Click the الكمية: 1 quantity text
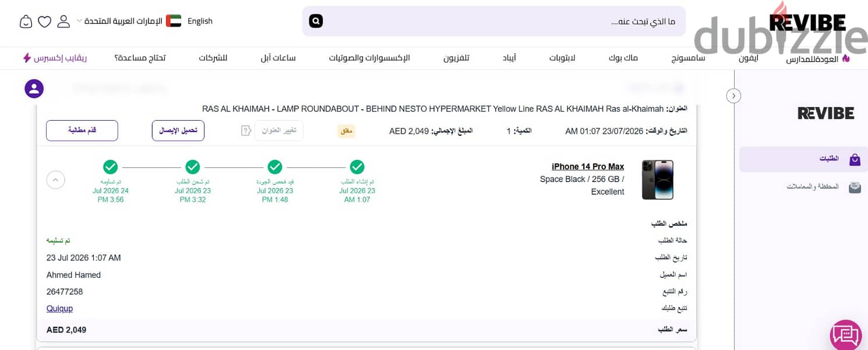868x350 pixels. tap(519, 131)
